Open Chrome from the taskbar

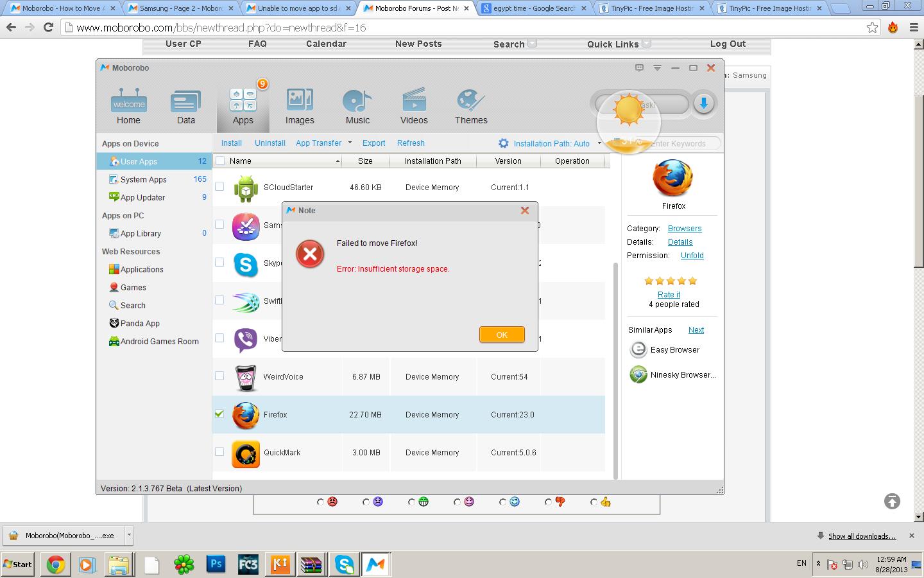point(56,565)
